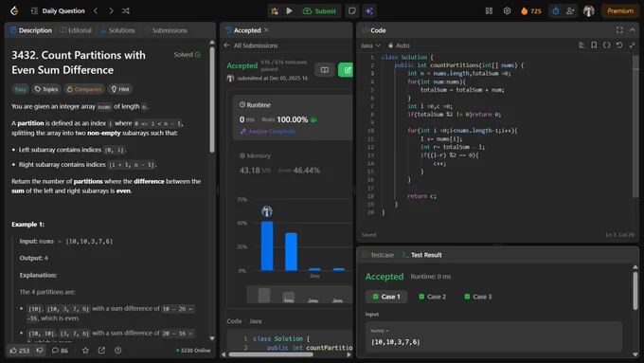
Task: Select the Case 2 result
Action: click(x=432, y=297)
